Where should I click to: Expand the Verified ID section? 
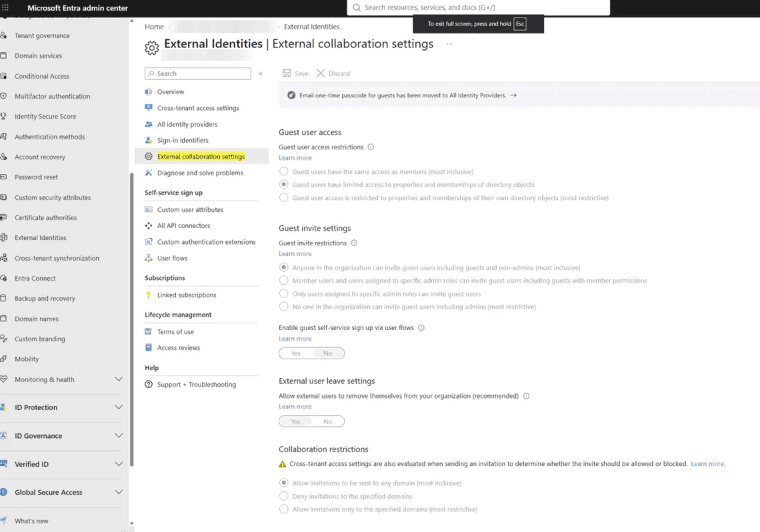point(118,464)
